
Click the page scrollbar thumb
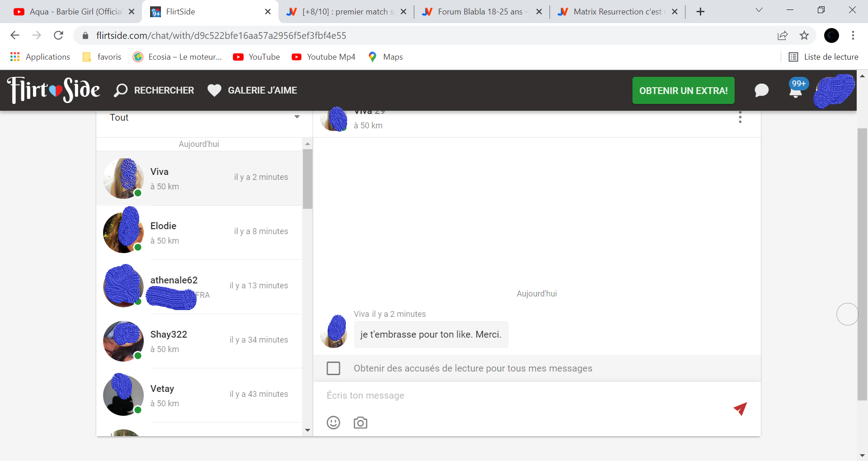tap(862, 264)
